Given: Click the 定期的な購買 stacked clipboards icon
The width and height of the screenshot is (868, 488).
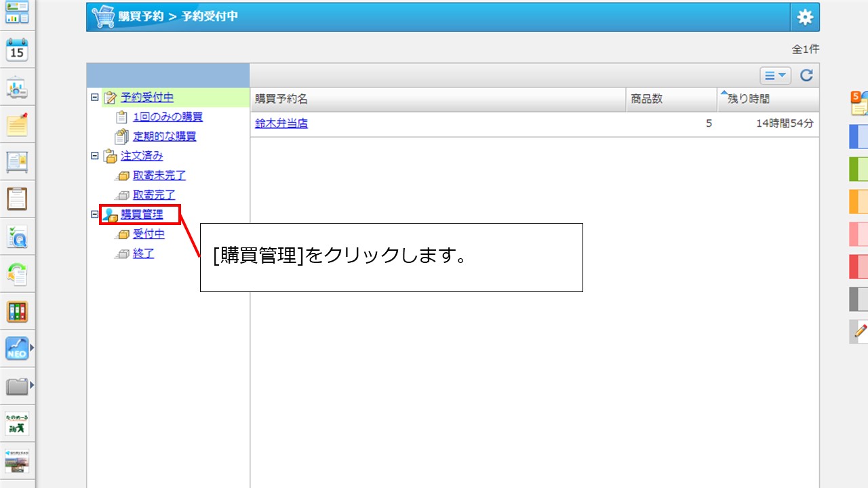Looking at the screenshot, I should (122, 136).
